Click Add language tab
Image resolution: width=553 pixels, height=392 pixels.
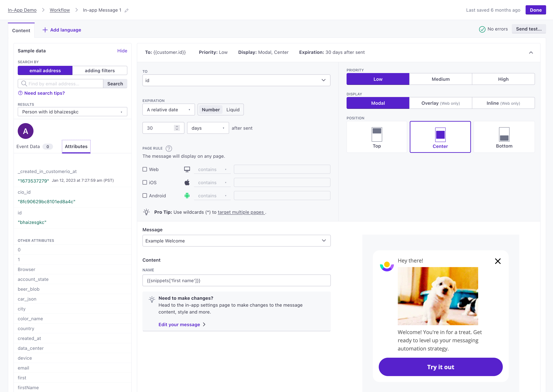(61, 30)
